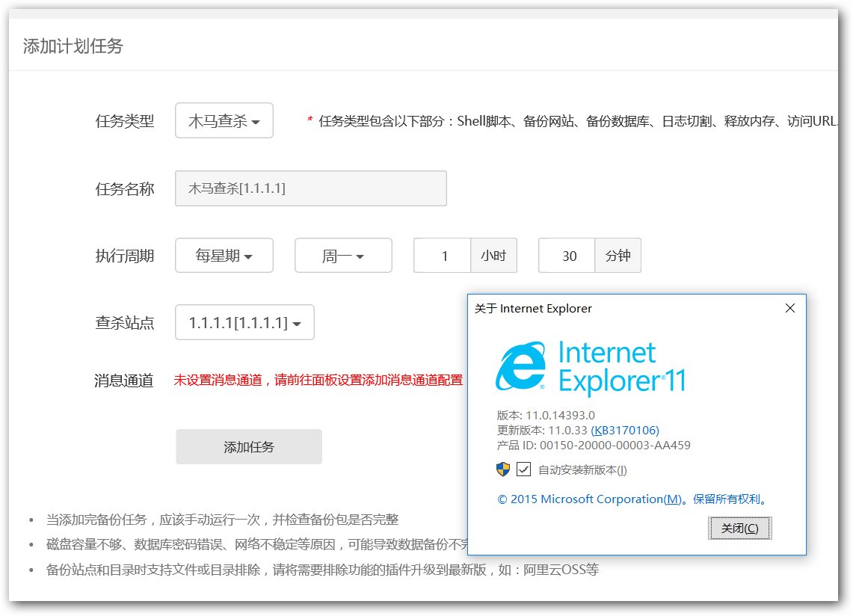This screenshot has width=853, height=616.
Task: Click the 关闭(C) button in the dialog
Action: click(740, 529)
